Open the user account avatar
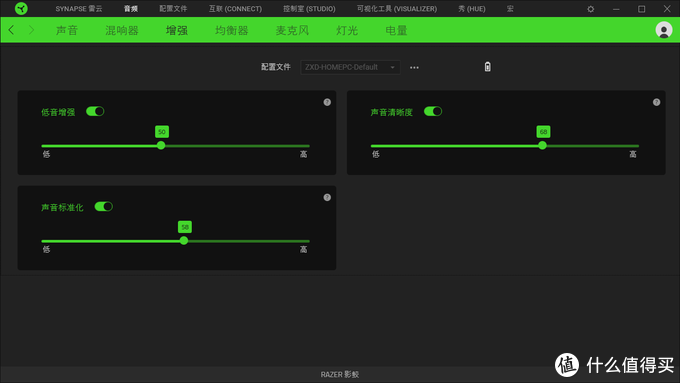680x383 pixels. tap(664, 30)
